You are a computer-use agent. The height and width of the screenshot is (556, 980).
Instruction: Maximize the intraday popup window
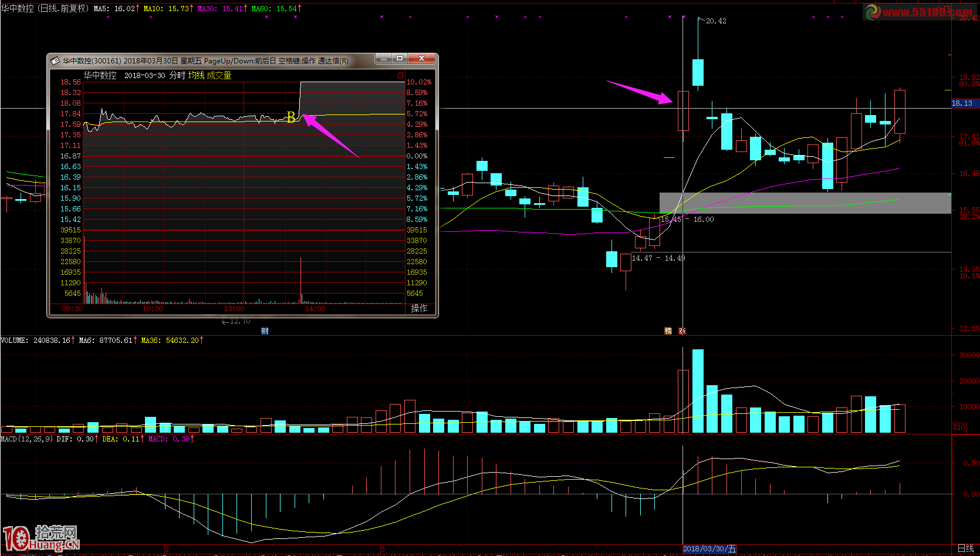pos(400,59)
